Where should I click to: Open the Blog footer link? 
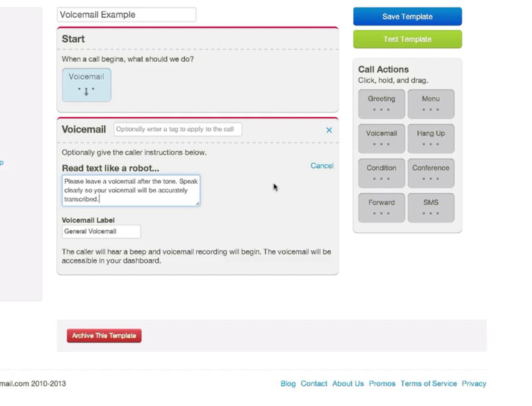(288, 384)
